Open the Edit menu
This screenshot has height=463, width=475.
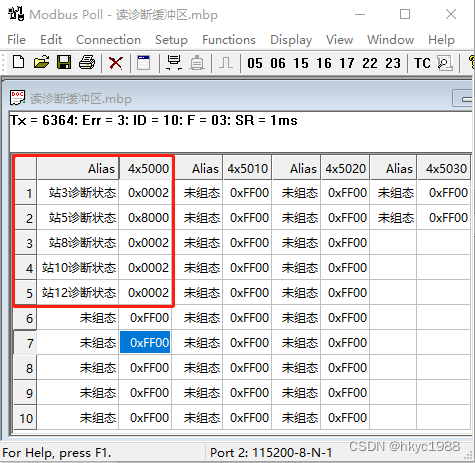point(51,40)
